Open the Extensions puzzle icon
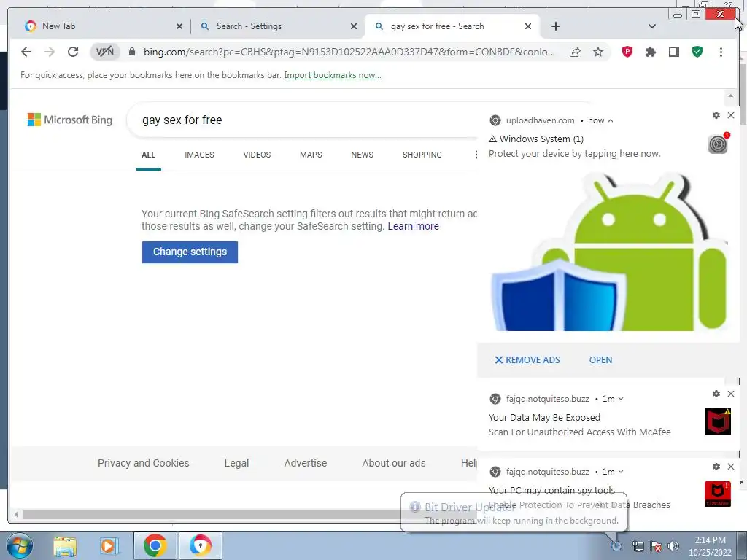The width and height of the screenshot is (747, 560). point(650,52)
